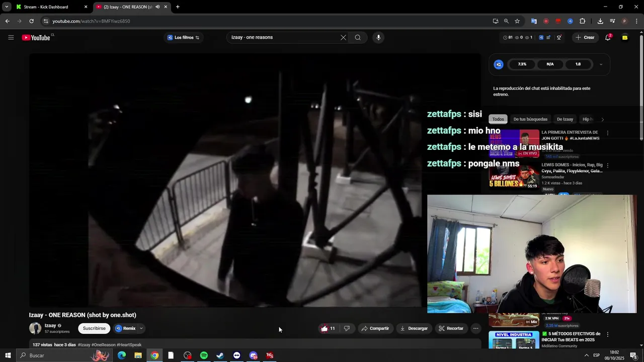Screen dimensions: 644x362
Task: Expand the vidIQ score panel chevron
Action: tap(601, 64)
